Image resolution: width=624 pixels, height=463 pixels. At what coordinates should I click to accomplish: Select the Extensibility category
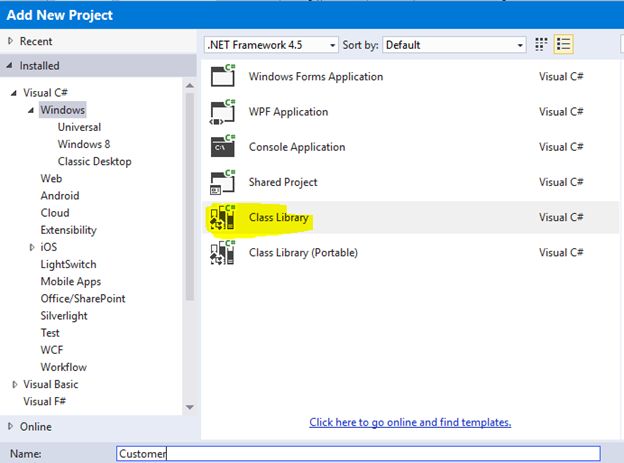pyautogui.click(x=68, y=230)
